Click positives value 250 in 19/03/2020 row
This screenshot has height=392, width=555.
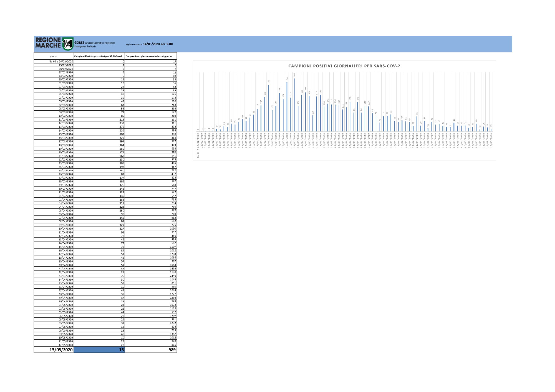point(122,149)
